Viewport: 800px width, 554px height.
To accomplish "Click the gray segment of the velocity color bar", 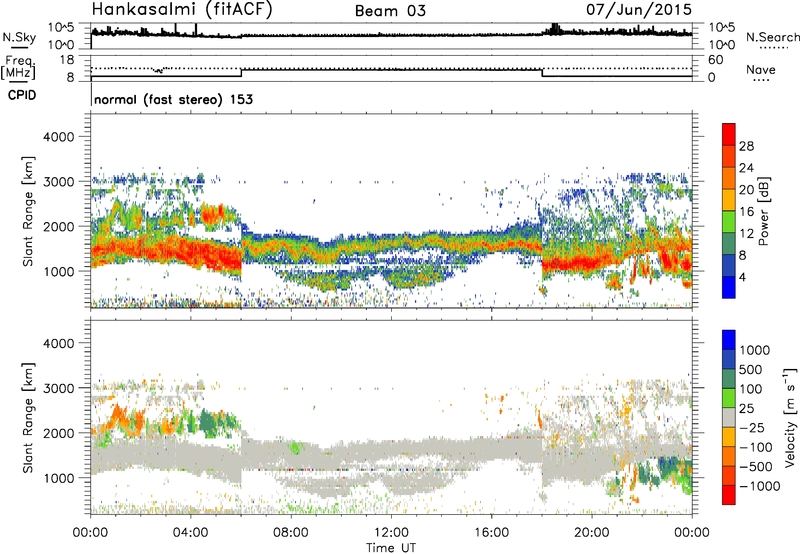I will click(x=729, y=417).
